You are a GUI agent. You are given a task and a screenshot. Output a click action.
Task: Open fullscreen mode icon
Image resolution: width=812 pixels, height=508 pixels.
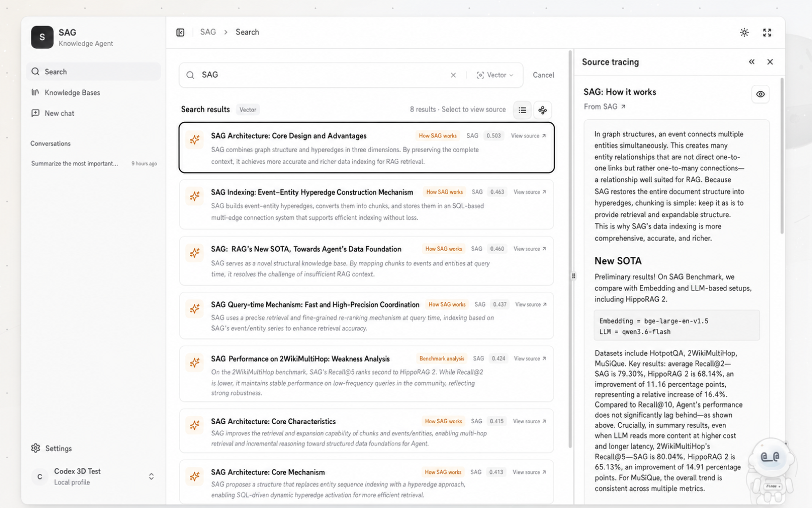point(767,32)
